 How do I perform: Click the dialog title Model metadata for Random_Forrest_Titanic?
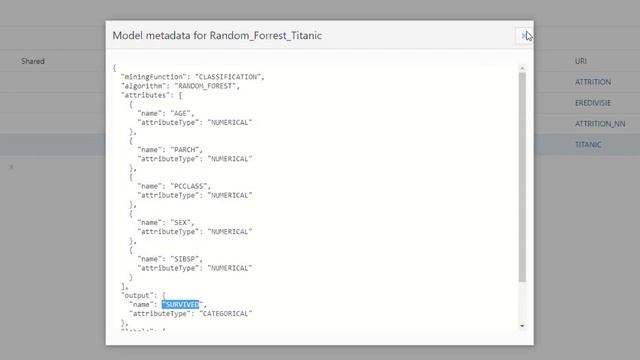tap(217, 36)
